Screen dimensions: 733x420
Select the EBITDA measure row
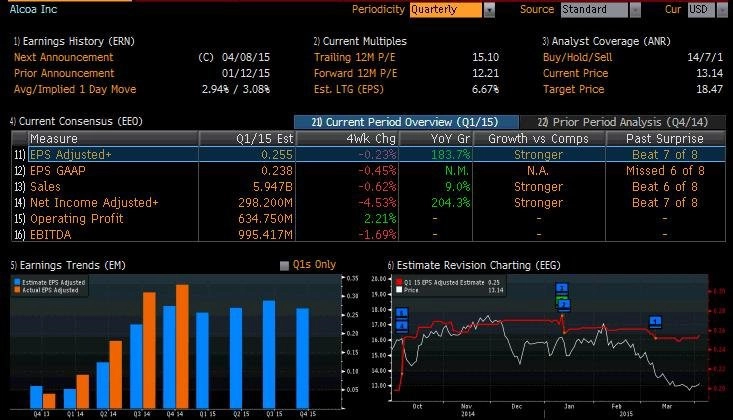(368, 234)
